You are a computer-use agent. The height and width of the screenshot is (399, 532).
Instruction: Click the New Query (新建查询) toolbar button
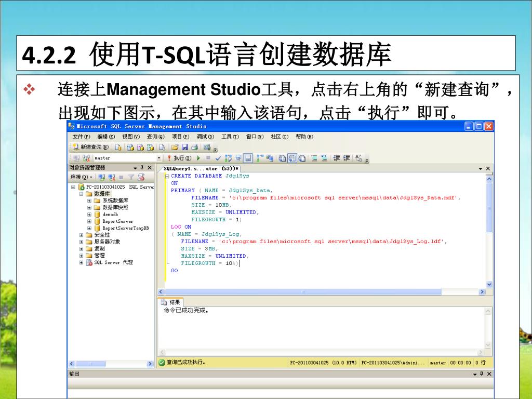coord(90,147)
